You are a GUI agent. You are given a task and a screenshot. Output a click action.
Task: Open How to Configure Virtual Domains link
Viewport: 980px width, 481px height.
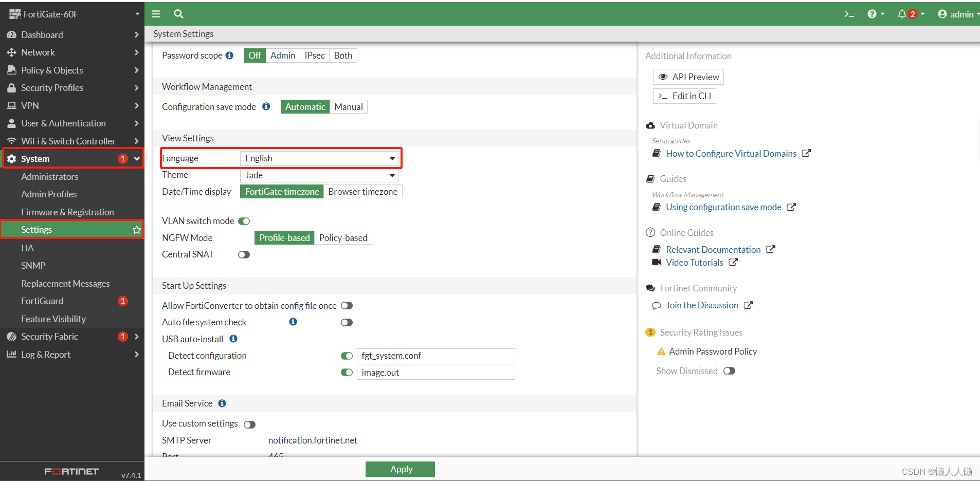tap(731, 154)
